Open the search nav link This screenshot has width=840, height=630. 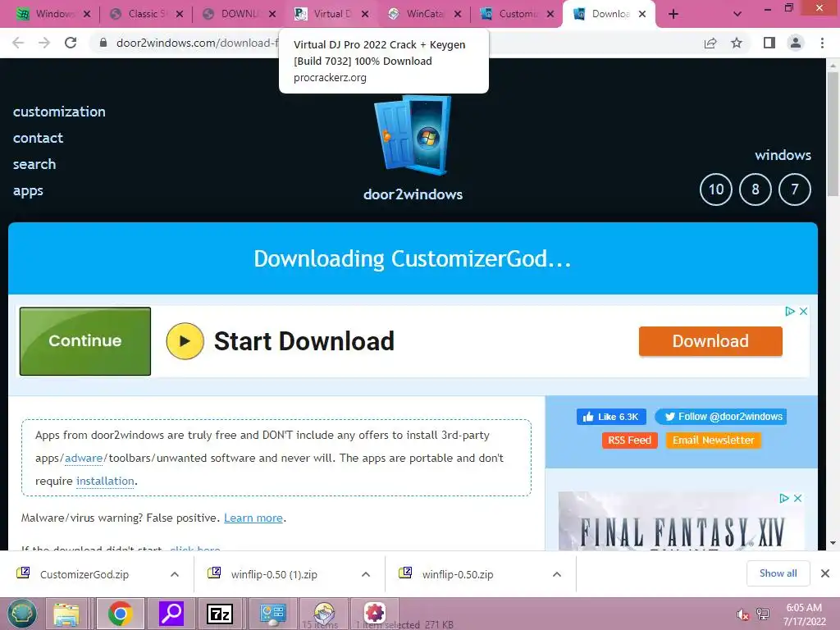(x=34, y=164)
